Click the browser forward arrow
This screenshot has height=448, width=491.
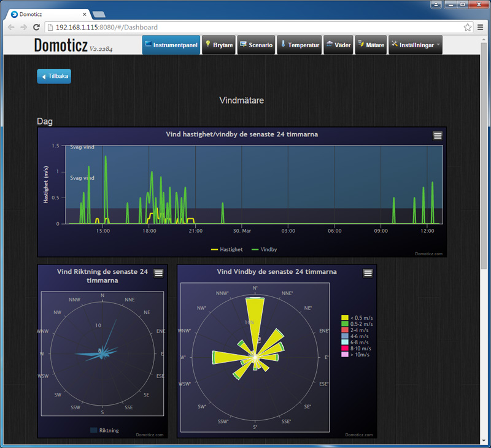(24, 27)
